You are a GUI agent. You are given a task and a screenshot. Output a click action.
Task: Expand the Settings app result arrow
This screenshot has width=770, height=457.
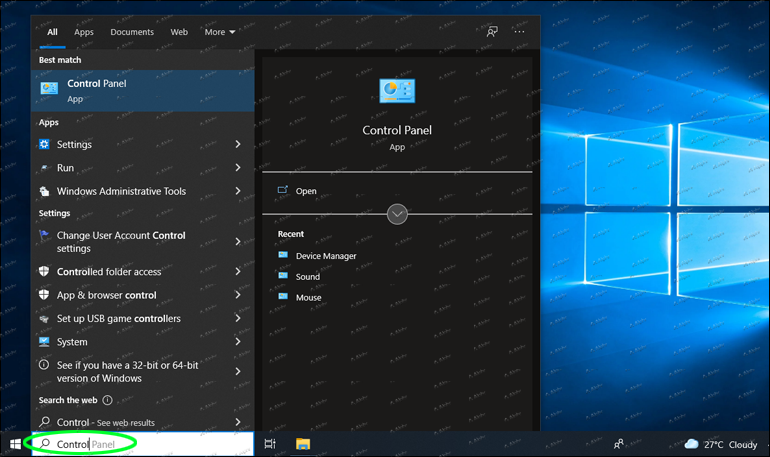238,144
